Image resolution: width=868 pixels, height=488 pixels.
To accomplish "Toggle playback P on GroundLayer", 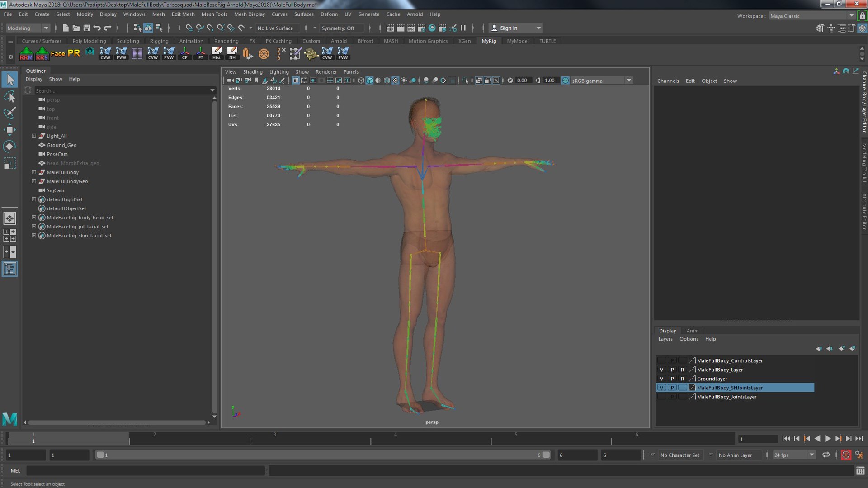I will [672, 379].
